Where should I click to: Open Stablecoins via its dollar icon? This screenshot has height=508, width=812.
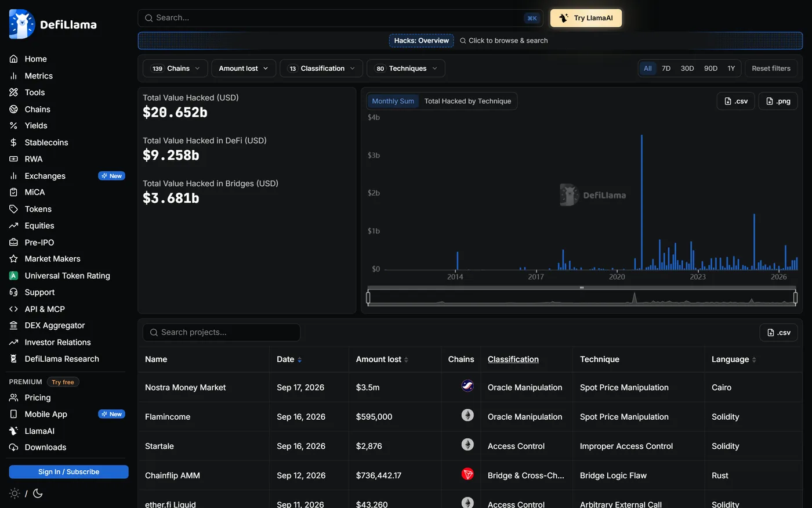click(x=13, y=142)
